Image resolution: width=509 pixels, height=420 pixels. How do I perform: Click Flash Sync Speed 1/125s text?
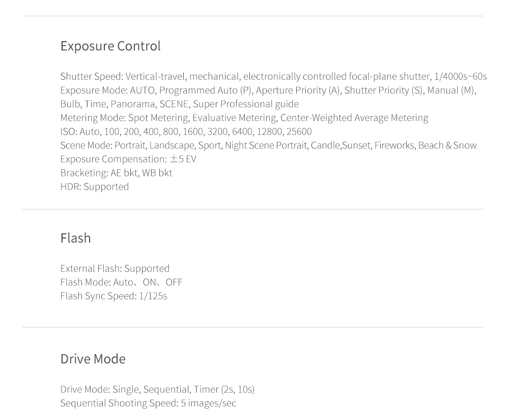coord(114,295)
